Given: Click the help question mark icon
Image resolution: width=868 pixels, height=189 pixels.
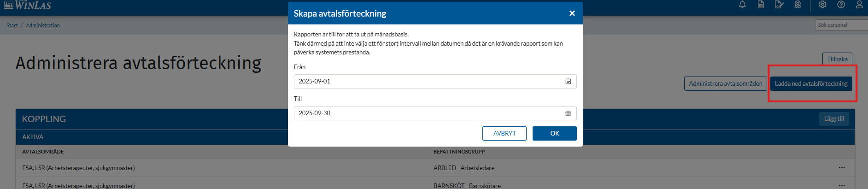Looking at the screenshot, I should (x=841, y=5).
